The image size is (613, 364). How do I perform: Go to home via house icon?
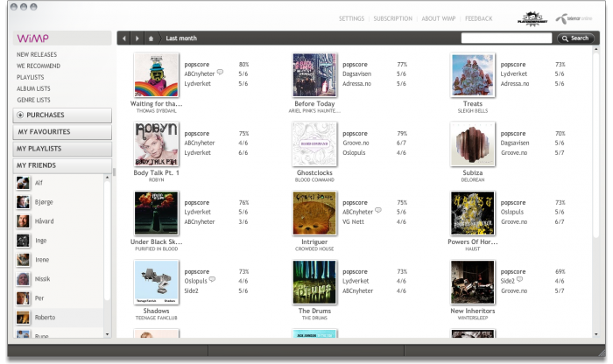click(151, 38)
